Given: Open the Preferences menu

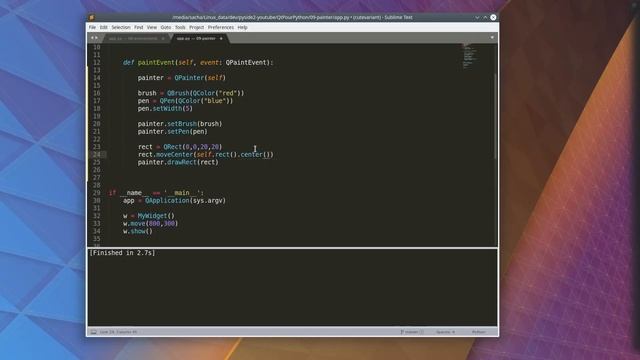Looking at the screenshot, I should pyautogui.click(x=221, y=27).
